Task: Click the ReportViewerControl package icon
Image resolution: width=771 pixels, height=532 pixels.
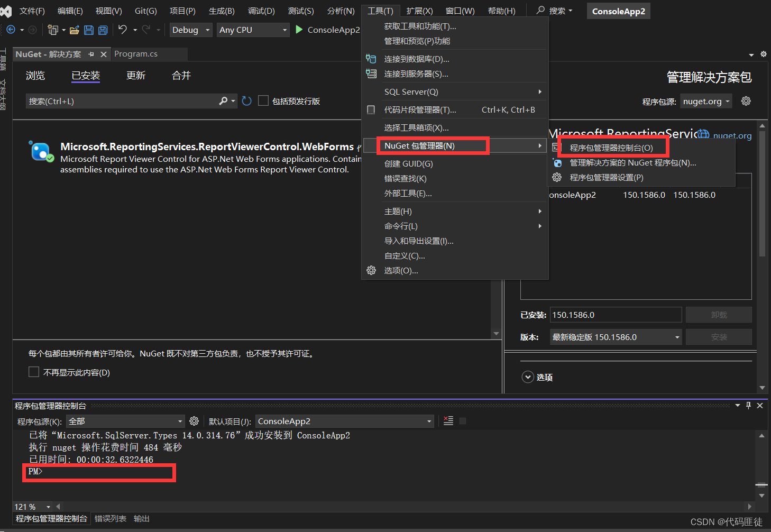Action: pyautogui.click(x=41, y=151)
